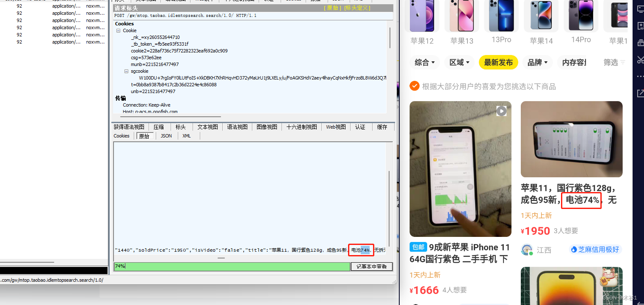Click the Connection: Keep-Alive header line
Viewport: 644px width, 305px height.
(x=146, y=105)
